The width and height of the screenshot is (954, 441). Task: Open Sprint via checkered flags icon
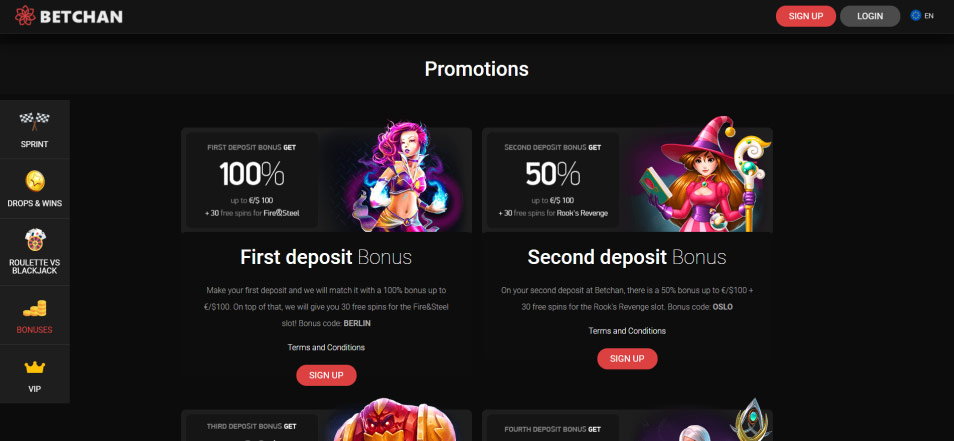35,121
